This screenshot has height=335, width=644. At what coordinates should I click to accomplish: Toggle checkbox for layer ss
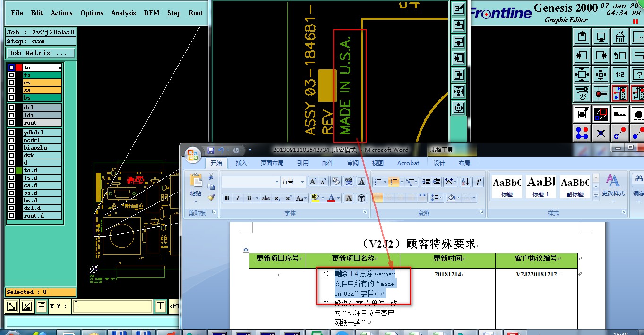click(x=11, y=90)
